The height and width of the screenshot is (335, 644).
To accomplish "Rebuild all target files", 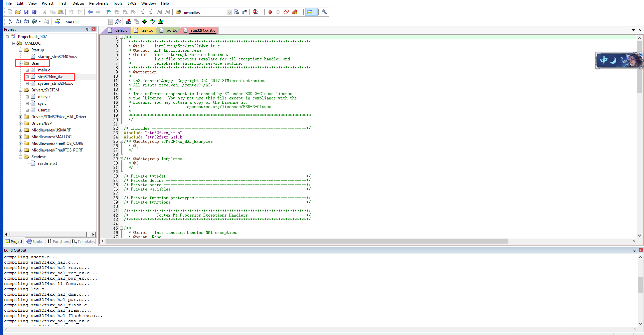I will coord(26,21).
